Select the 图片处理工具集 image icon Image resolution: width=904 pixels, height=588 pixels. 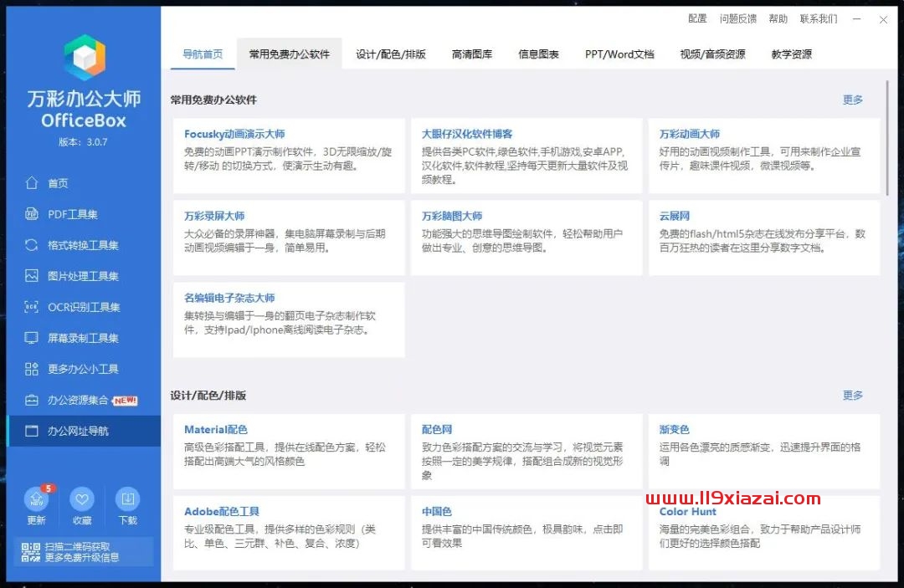(x=32, y=276)
